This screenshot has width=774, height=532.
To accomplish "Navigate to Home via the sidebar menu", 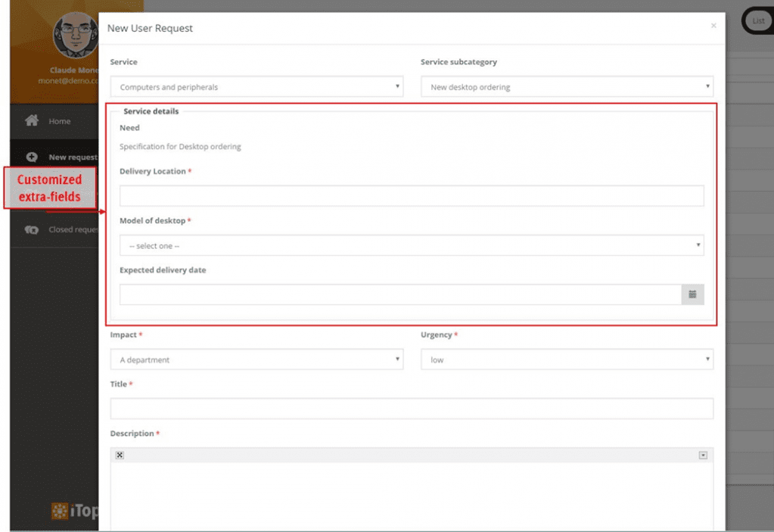I will tap(61, 120).
